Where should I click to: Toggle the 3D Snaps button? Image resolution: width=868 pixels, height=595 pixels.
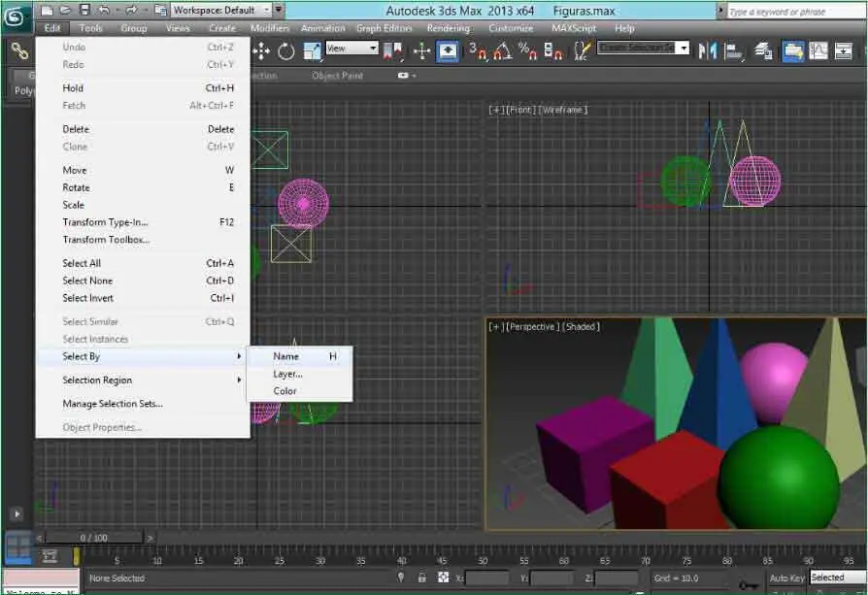tap(477, 51)
